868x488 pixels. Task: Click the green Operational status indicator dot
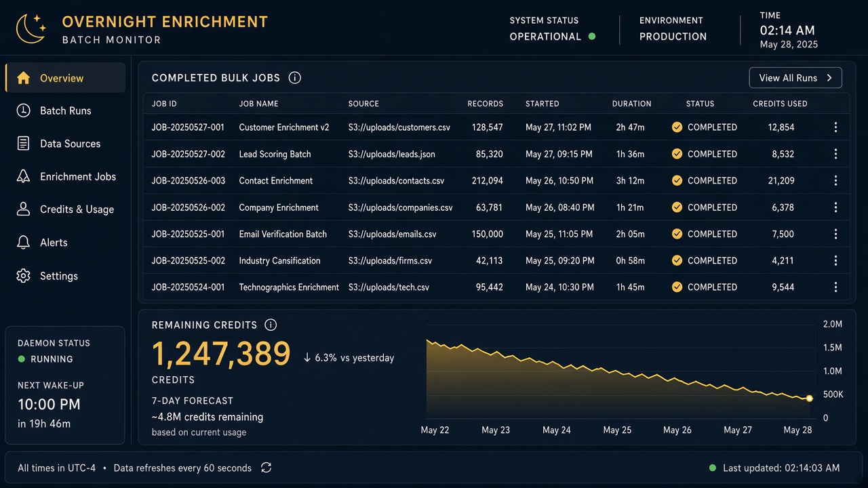[592, 37]
